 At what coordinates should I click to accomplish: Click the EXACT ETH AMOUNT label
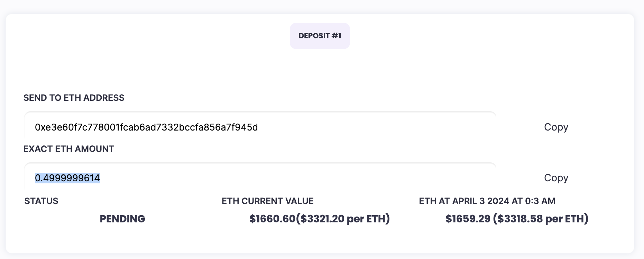68,149
